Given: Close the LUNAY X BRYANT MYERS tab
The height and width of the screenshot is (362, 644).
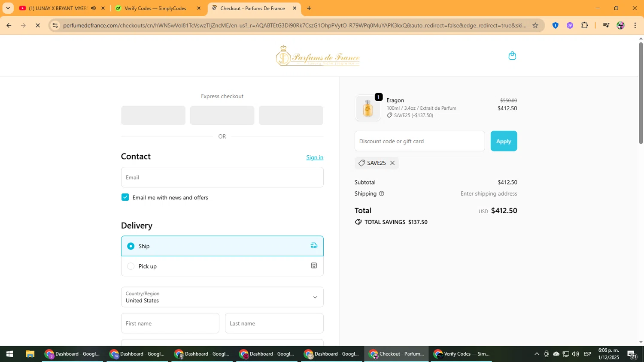Looking at the screenshot, I should click(103, 8).
